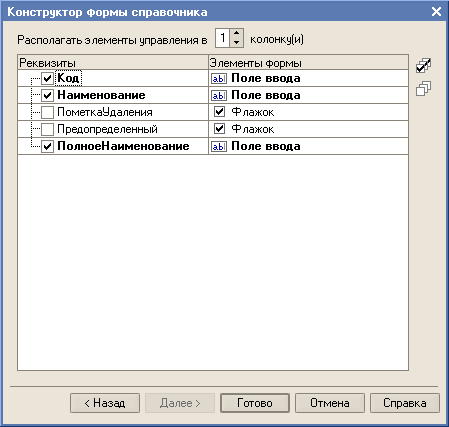The height and width of the screenshot is (427, 449).
Task: Enable the Предопределенный checkbox
Action: coord(47,129)
